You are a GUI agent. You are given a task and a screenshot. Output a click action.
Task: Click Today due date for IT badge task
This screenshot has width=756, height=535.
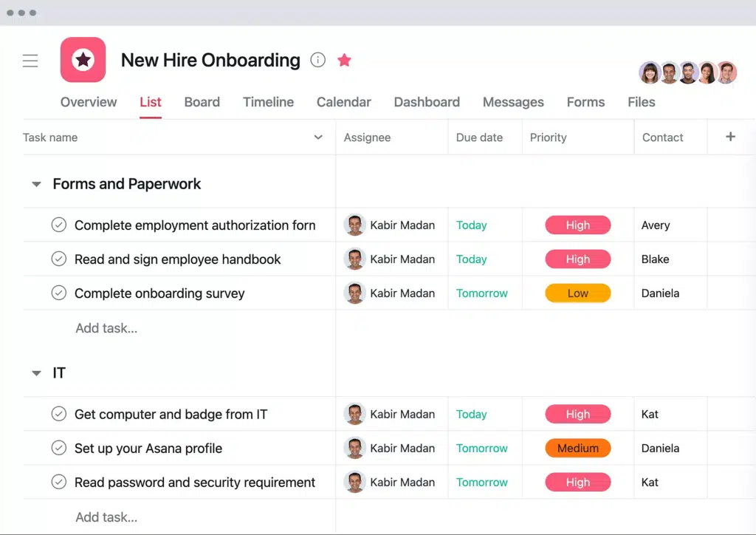point(471,415)
